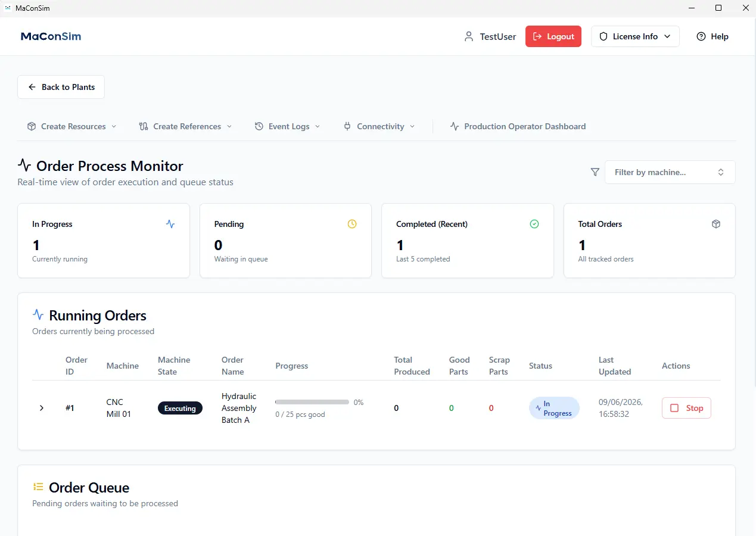Viewport: 756px width, 536px height.
Task: Click the MaConSim logo
Action: (51, 36)
